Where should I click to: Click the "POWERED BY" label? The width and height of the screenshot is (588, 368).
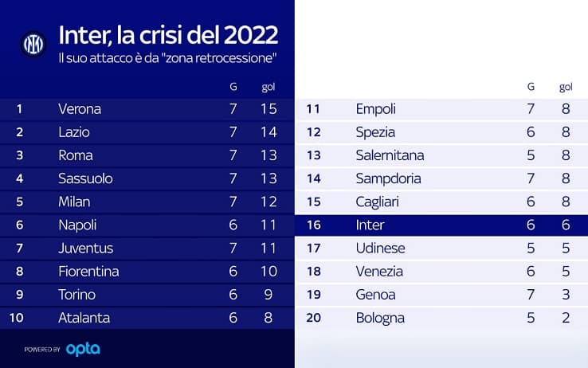42,350
